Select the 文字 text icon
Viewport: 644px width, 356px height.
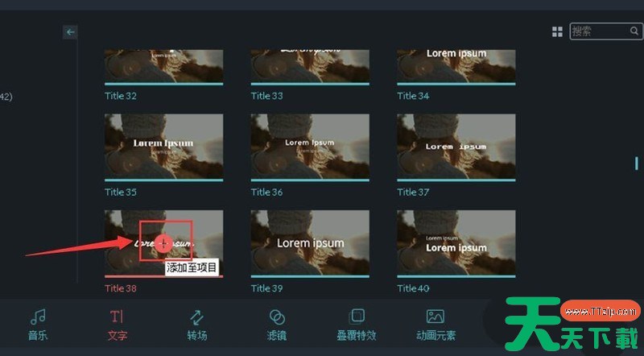click(118, 325)
